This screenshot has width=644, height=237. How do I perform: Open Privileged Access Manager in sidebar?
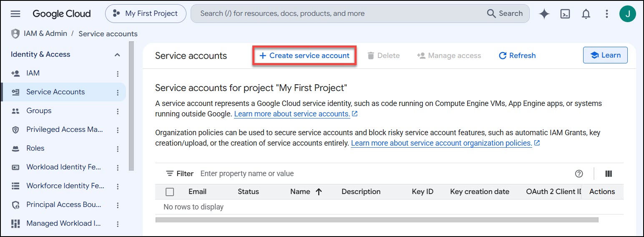(x=65, y=129)
